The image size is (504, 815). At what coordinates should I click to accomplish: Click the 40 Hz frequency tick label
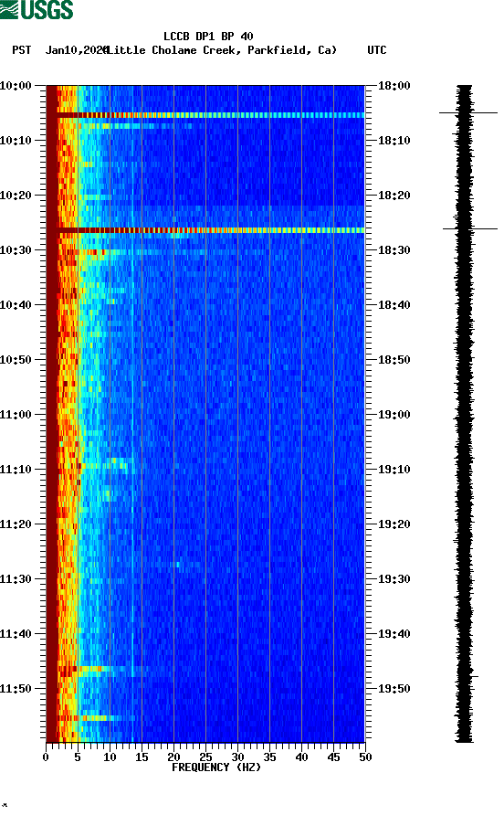[301, 757]
